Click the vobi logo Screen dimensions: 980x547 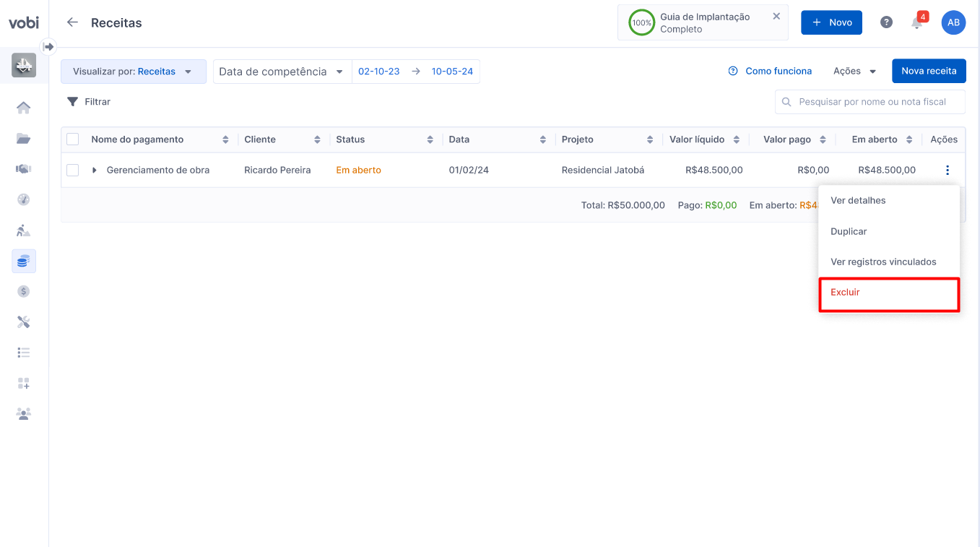(24, 23)
